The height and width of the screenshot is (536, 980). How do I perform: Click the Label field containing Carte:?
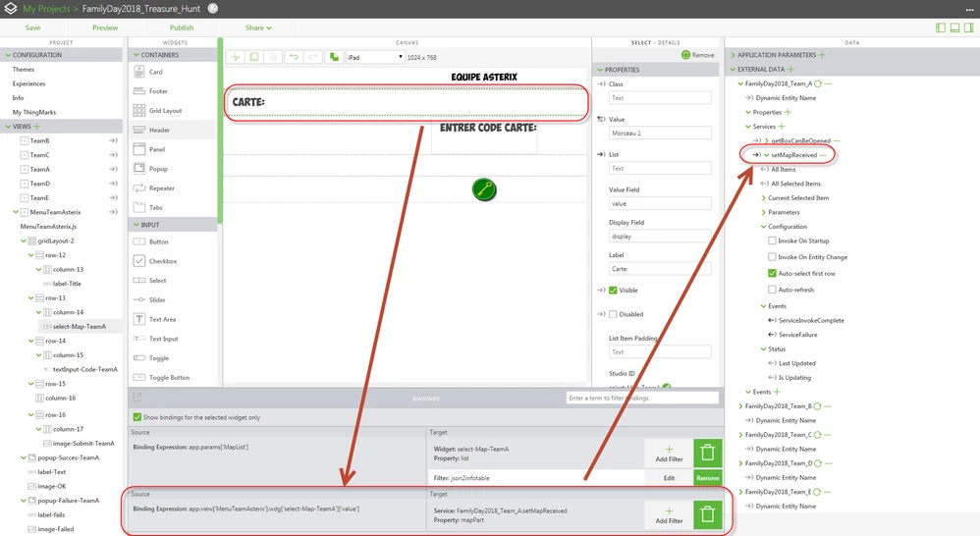point(659,269)
